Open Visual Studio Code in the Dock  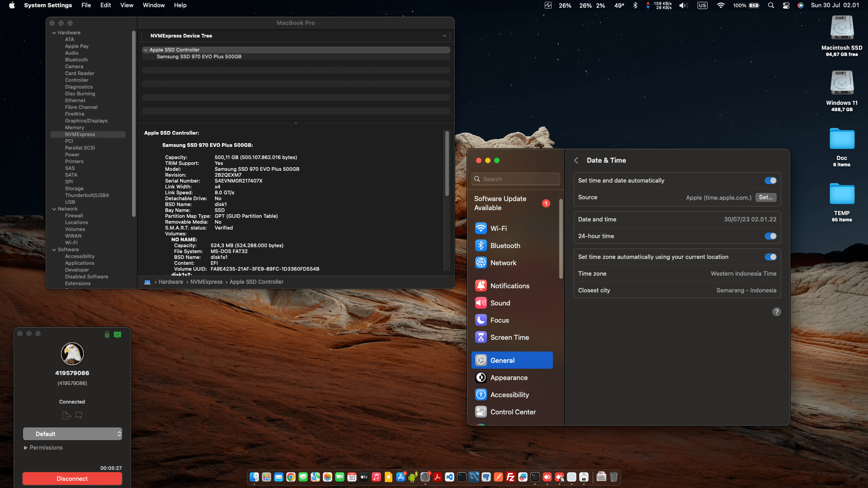[449, 477]
